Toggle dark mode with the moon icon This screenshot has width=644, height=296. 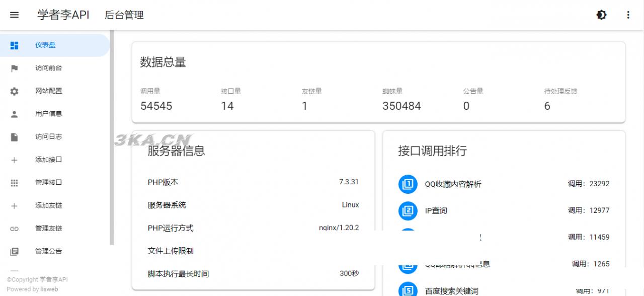(601, 15)
